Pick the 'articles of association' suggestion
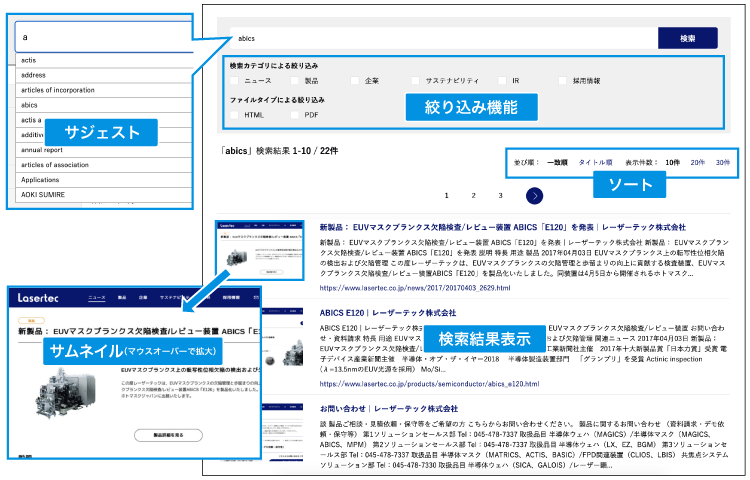Image resolution: width=750 pixels, height=480 pixels. pyautogui.click(x=104, y=164)
